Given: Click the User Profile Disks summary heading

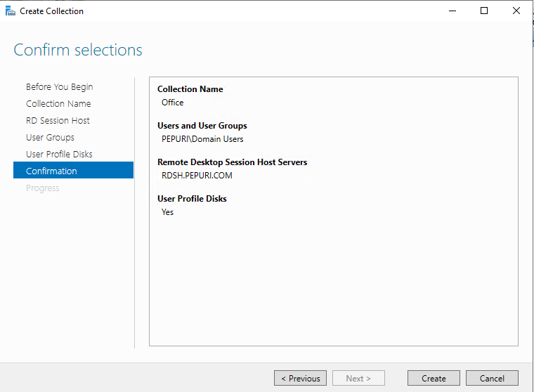Looking at the screenshot, I should click(x=192, y=199).
